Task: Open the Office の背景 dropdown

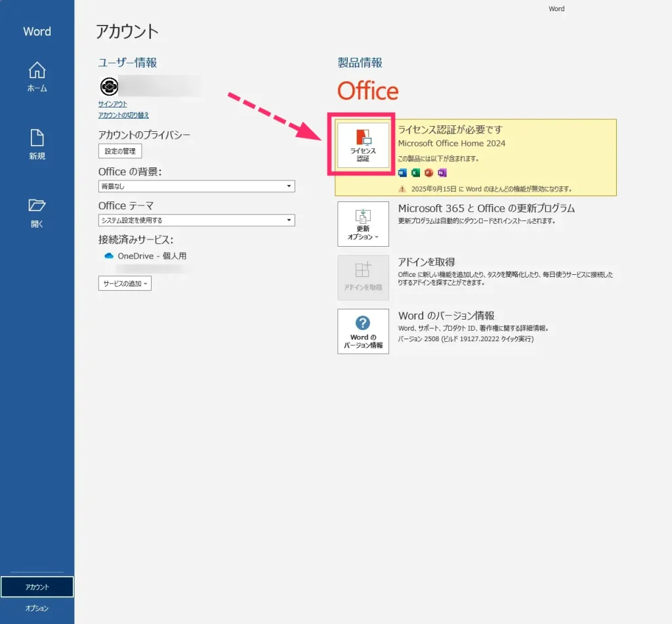Action: (196, 186)
